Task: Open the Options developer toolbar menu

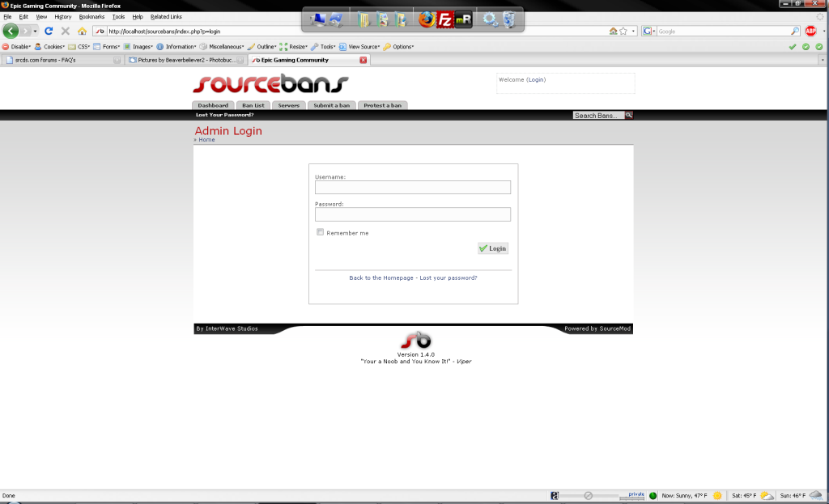Action: (398, 46)
